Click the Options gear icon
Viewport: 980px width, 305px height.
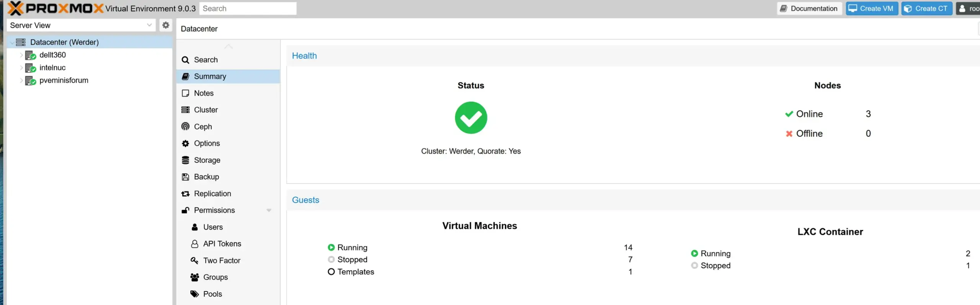coord(185,143)
